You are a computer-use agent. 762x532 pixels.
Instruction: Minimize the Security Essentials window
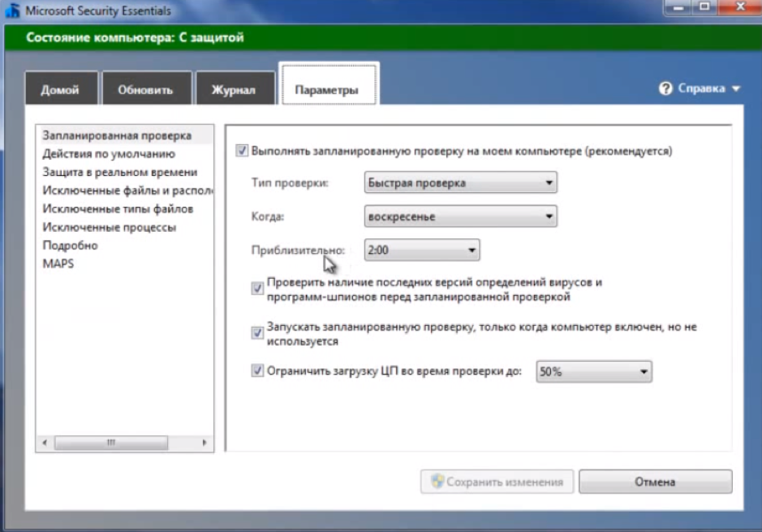[x=678, y=7]
